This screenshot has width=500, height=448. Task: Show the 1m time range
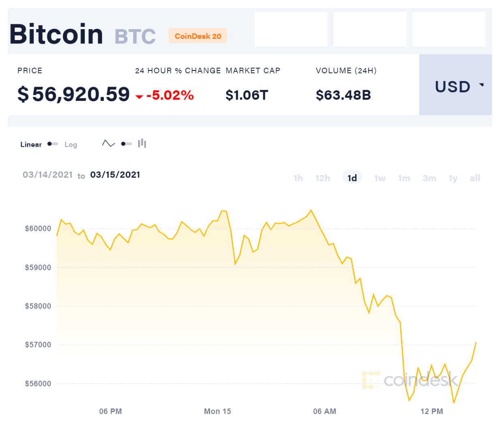(404, 178)
